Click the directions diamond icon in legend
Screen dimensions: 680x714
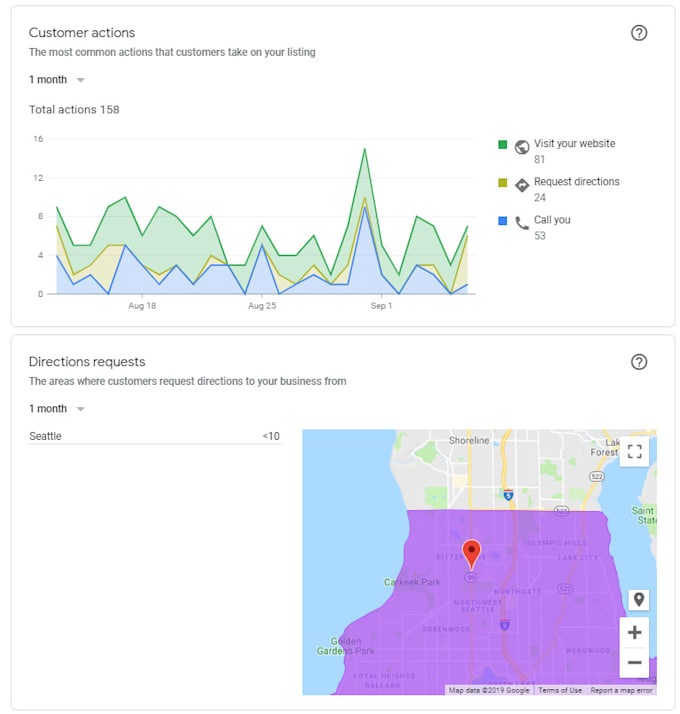point(522,185)
